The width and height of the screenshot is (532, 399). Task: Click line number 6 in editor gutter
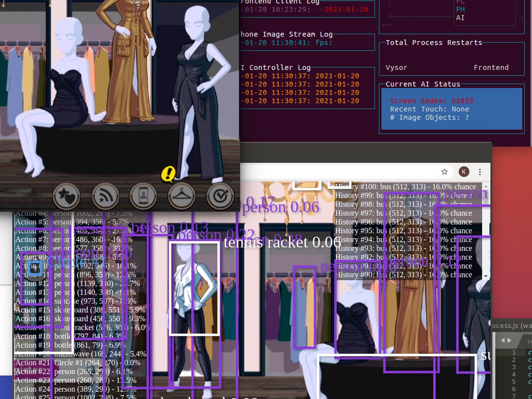tap(514, 389)
